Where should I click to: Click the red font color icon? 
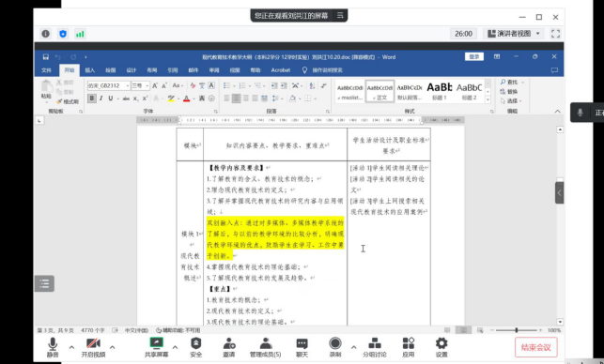click(186, 99)
